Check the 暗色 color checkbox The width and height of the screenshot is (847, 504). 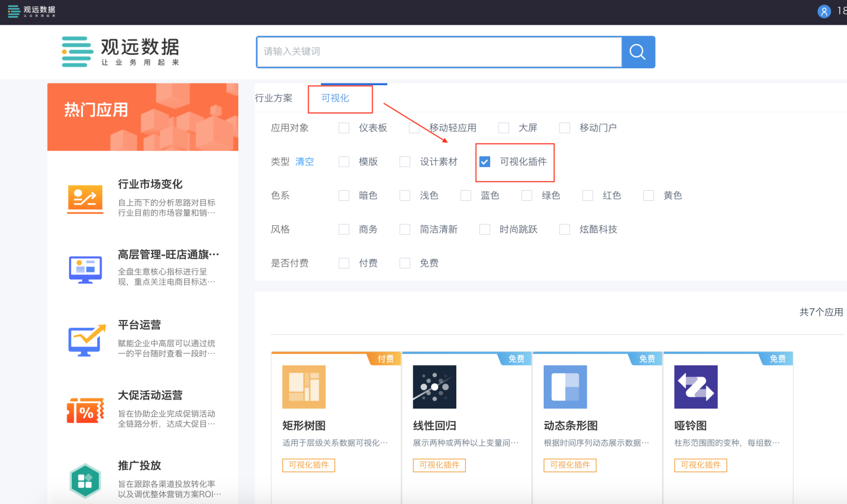[x=344, y=196]
